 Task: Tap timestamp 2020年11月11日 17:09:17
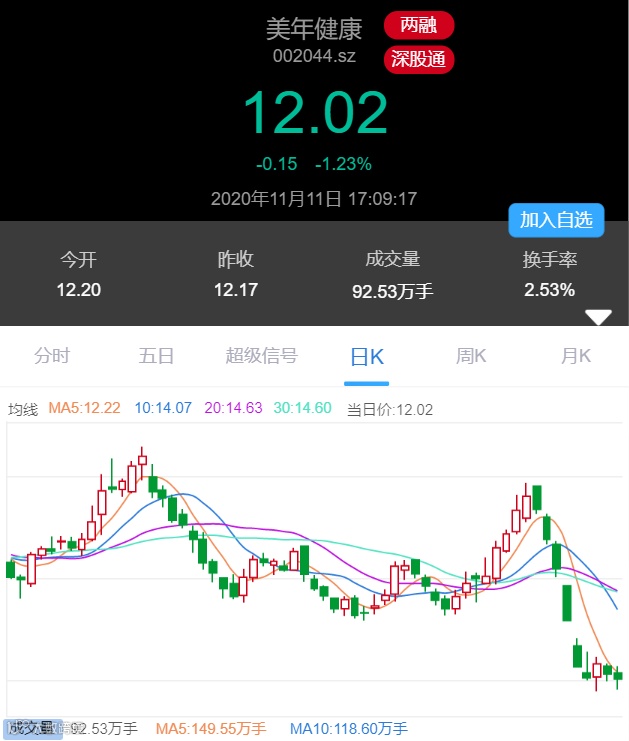314,199
